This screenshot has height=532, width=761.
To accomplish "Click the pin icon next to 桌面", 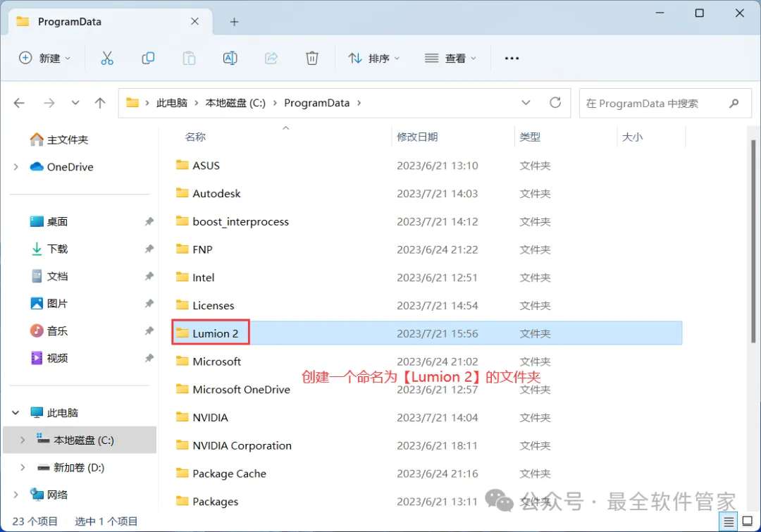I will pos(149,221).
